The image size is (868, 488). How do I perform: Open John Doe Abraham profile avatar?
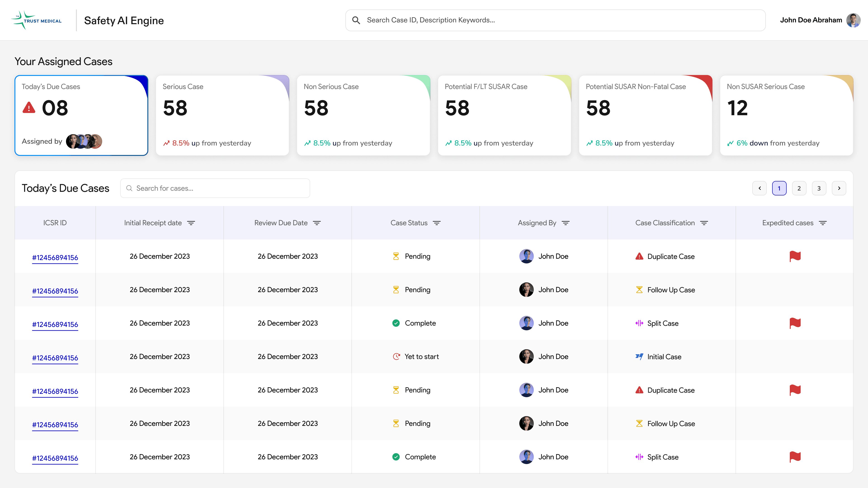[853, 20]
